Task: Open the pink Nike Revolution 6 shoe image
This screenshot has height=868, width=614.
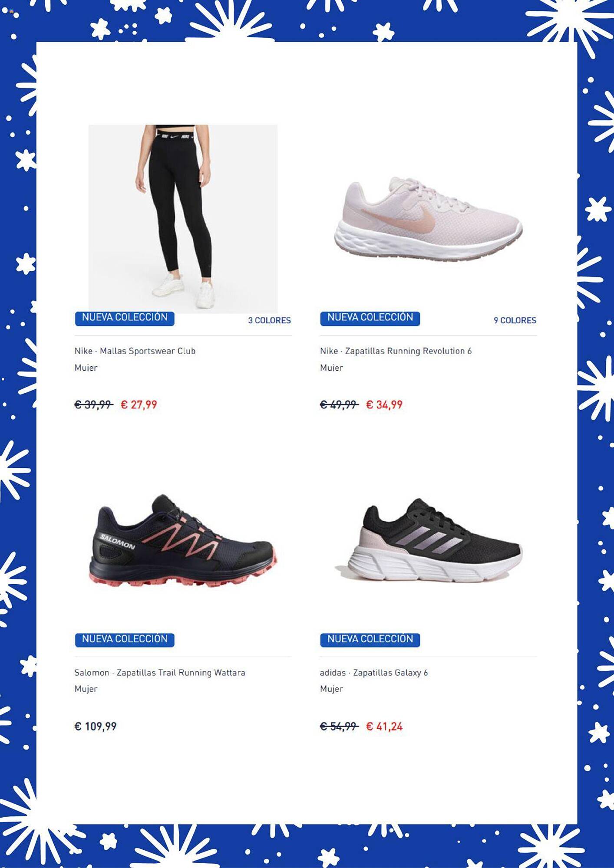Action: point(429,219)
